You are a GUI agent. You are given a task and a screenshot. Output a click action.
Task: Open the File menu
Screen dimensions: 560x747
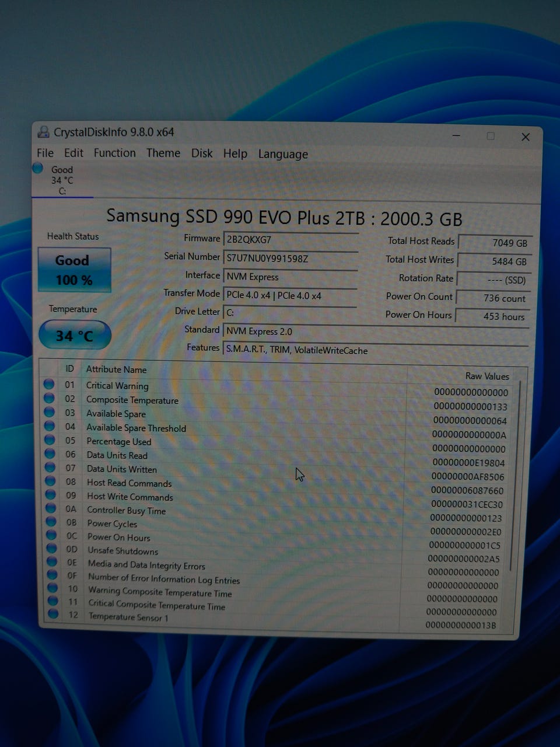tap(45, 153)
